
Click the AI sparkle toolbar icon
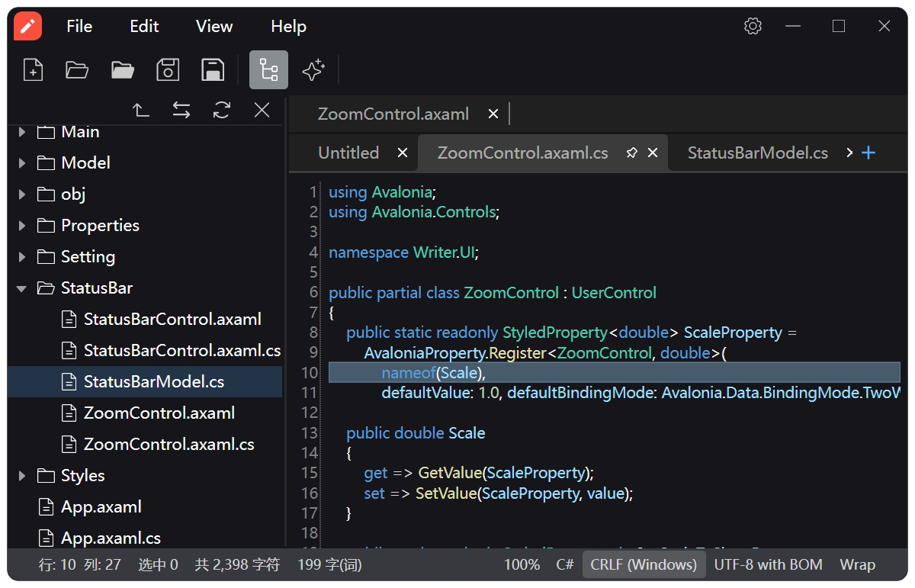(x=313, y=70)
